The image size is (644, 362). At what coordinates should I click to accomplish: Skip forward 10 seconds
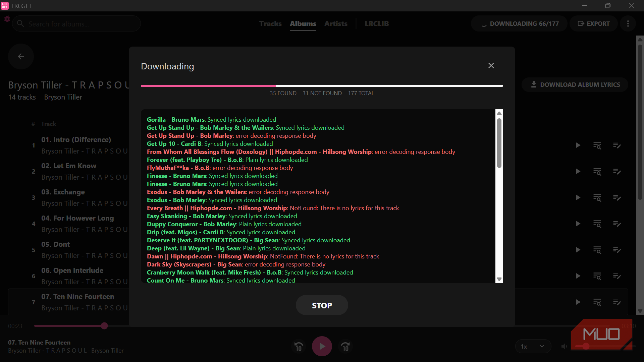coord(345,346)
